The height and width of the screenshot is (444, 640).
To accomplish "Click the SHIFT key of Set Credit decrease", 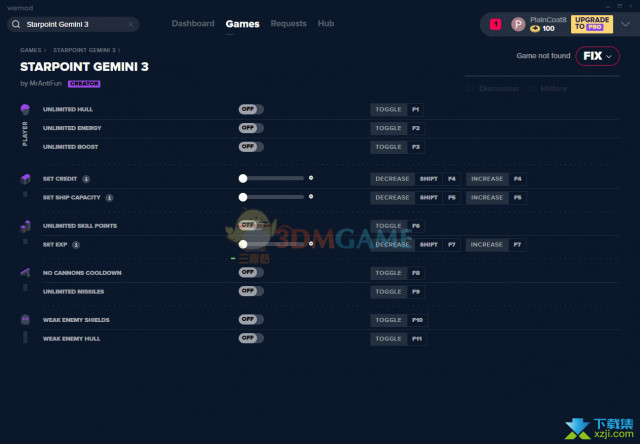I will coord(429,179).
